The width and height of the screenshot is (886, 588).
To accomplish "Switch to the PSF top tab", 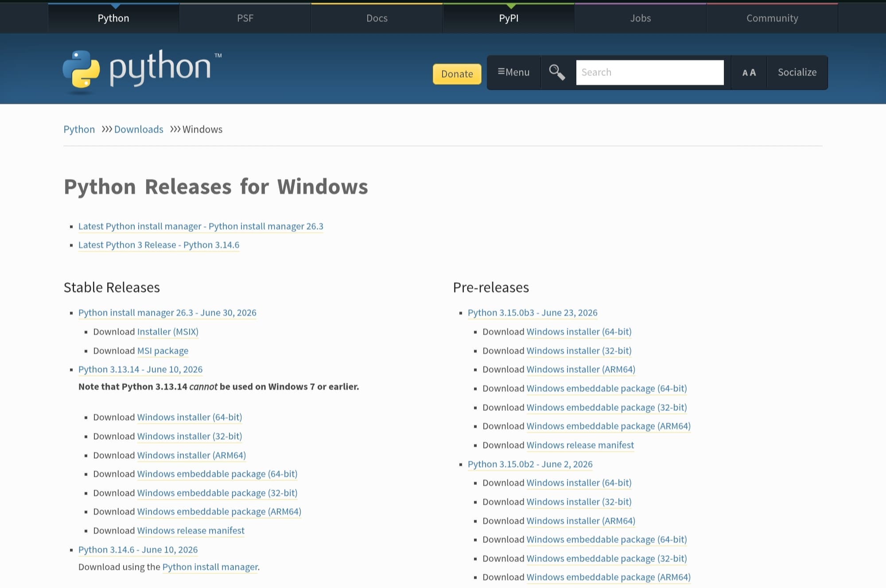I will [245, 18].
